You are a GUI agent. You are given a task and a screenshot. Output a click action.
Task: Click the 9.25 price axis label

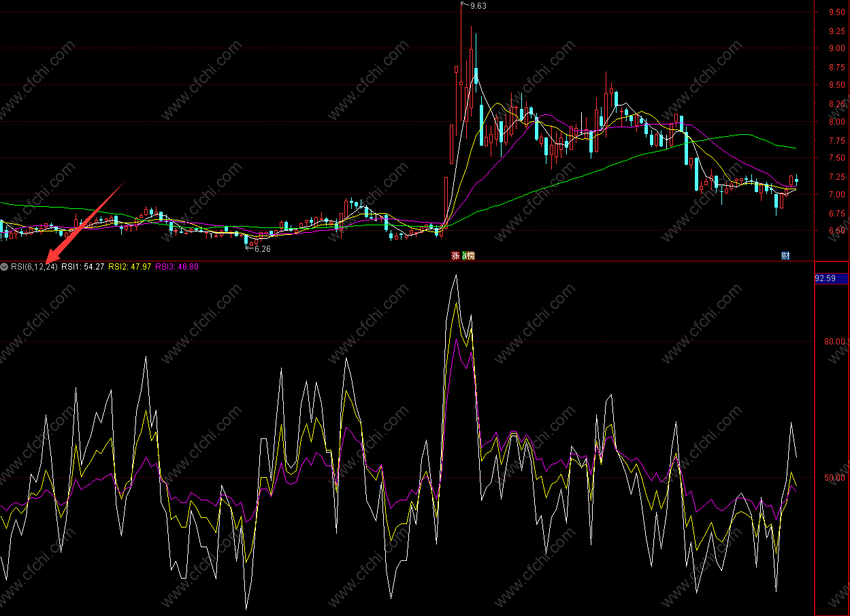836,31
